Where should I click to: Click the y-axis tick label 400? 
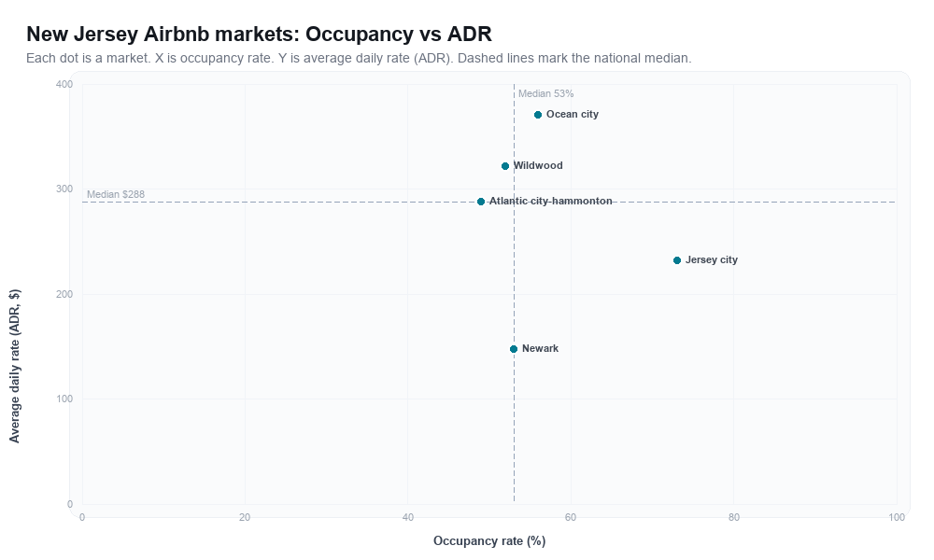tap(64, 85)
